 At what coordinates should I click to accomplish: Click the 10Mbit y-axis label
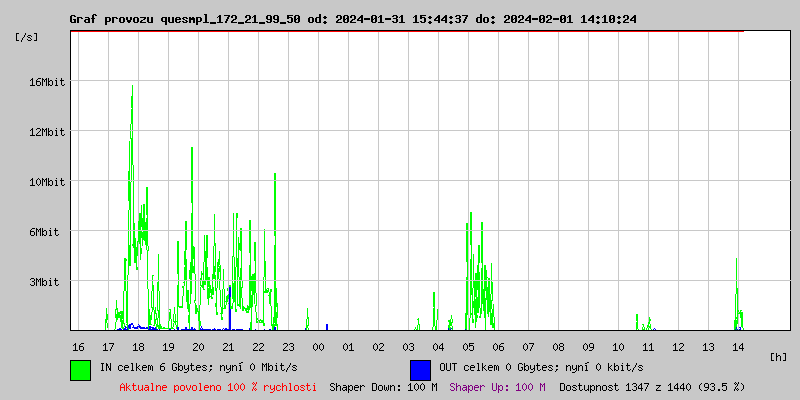pos(46,182)
